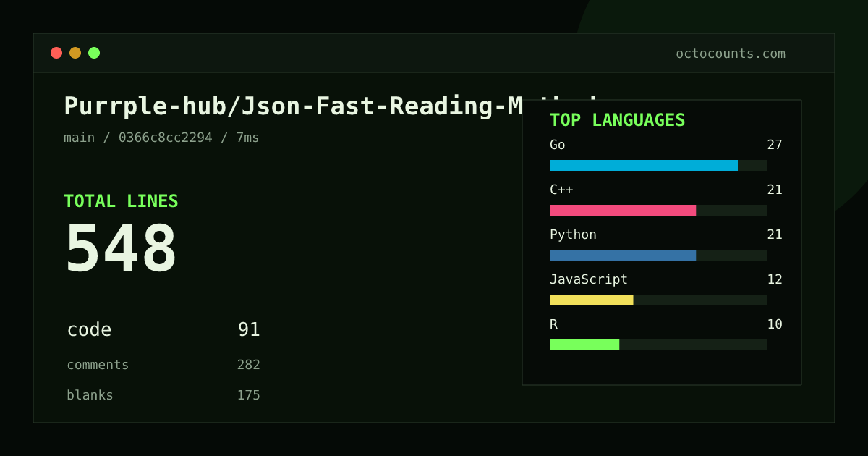Viewport: 868px width, 456px height.
Task: Click the Go value 27
Action: (x=775, y=145)
